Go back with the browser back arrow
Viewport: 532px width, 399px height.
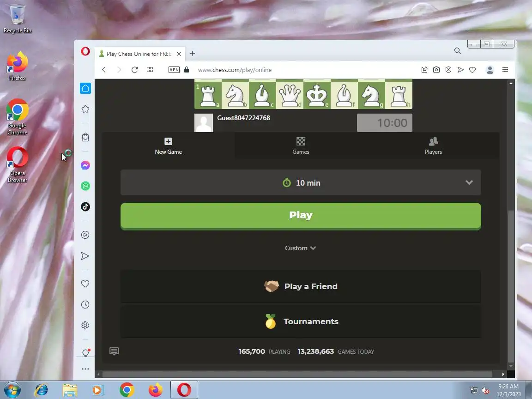pyautogui.click(x=104, y=70)
